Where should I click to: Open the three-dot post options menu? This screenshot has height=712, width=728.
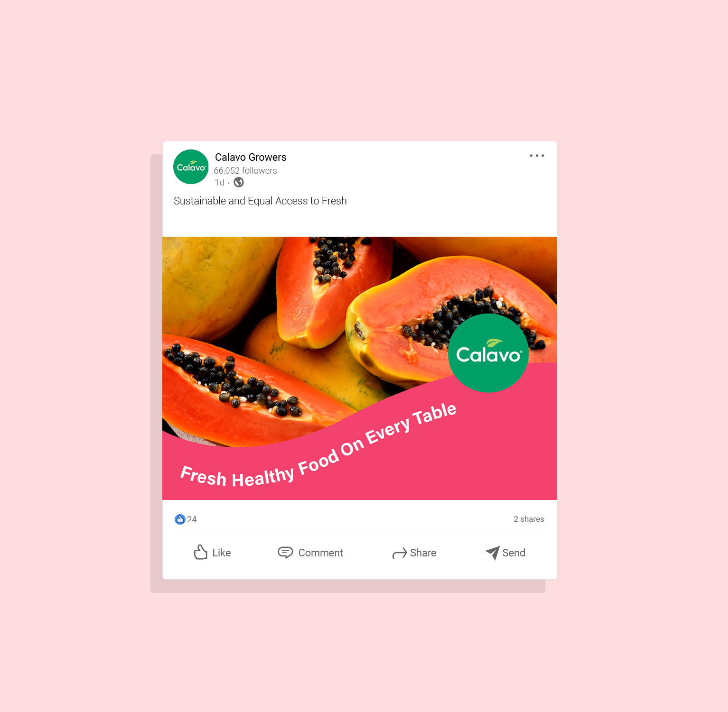(537, 156)
